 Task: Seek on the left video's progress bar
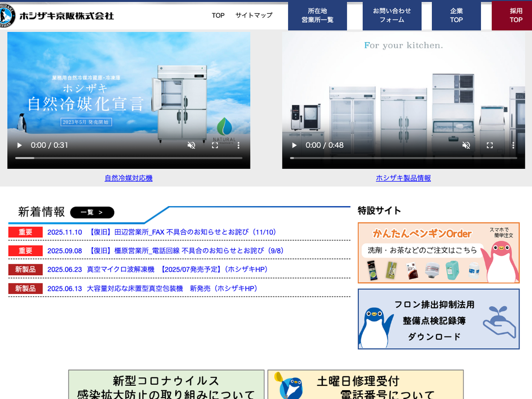click(x=129, y=158)
